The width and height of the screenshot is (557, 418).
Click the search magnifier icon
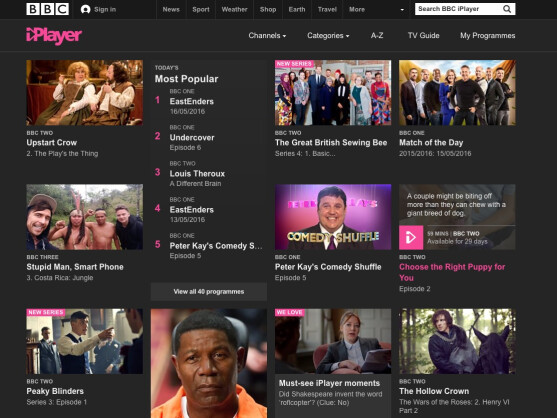(507, 9)
